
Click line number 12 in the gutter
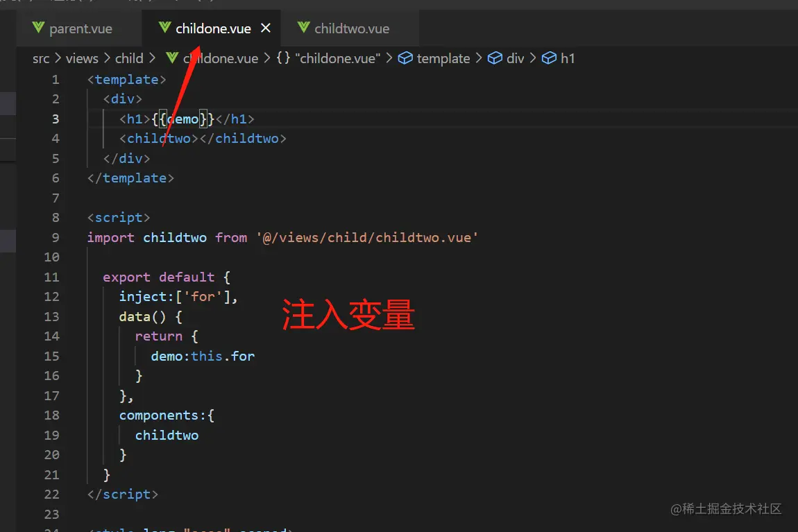click(x=52, y=296)
